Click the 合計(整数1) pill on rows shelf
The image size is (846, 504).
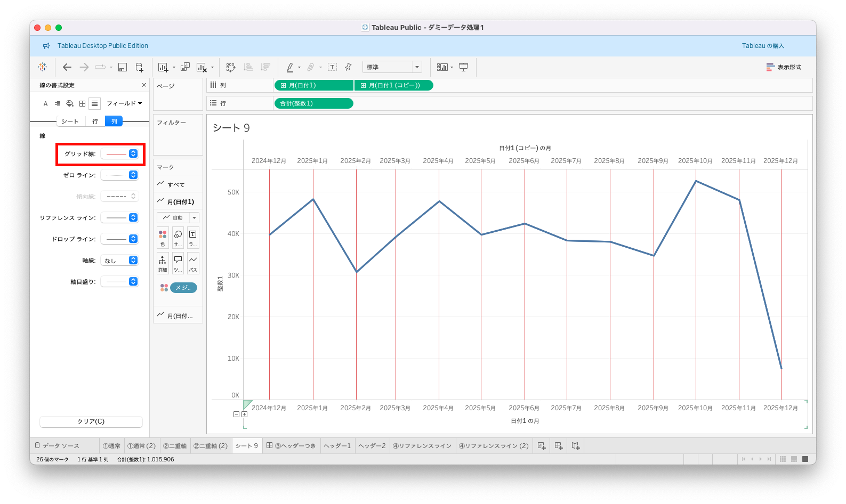313,103
